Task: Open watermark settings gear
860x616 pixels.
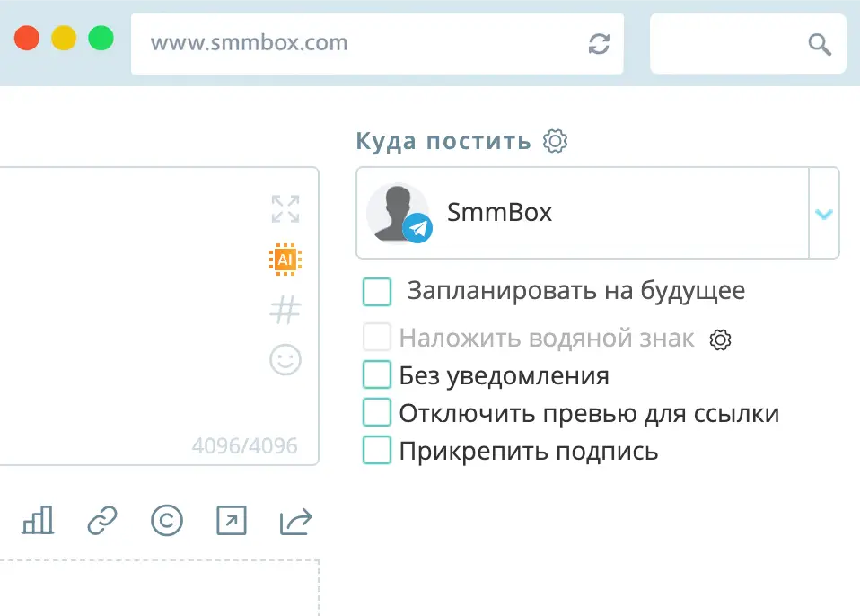Action: [x=720, y=339]
